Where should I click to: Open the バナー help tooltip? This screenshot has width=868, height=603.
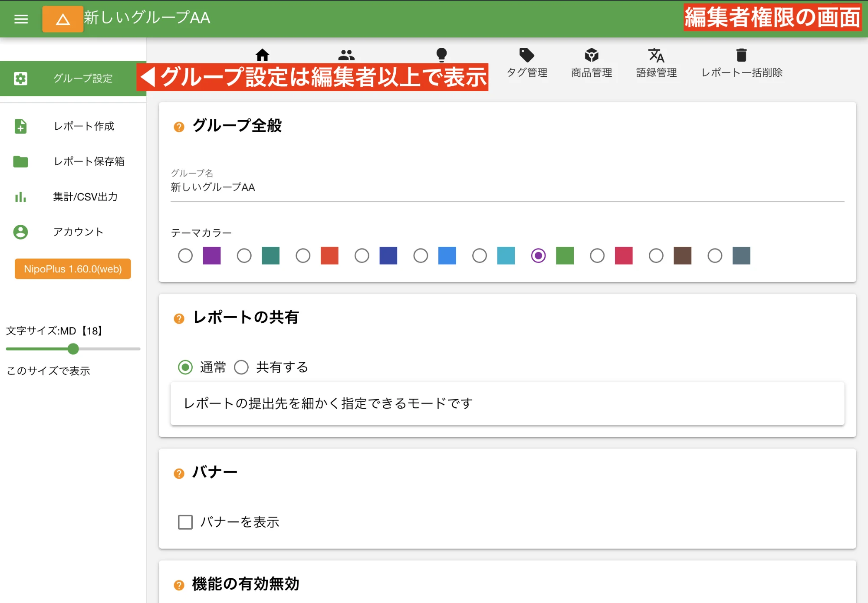coord(179,473)
